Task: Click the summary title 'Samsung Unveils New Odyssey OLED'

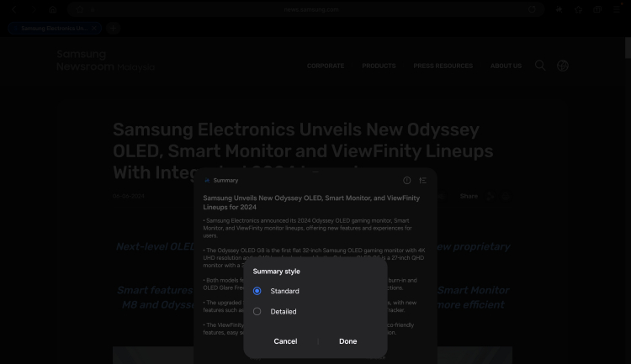Action: coord(311,203)
